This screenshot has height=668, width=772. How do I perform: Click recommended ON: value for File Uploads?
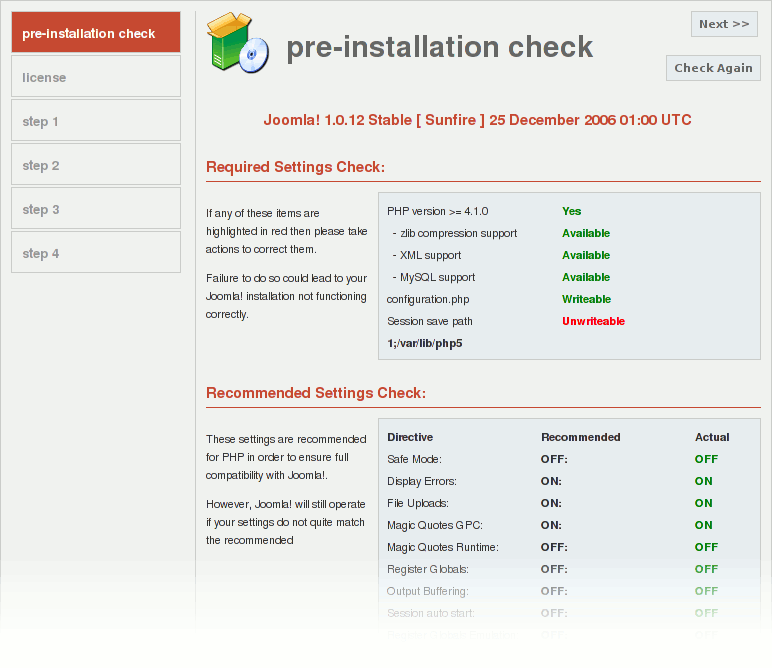click(x=551, y=503)
